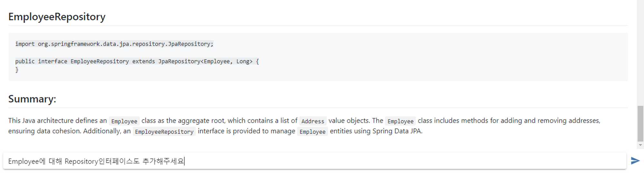
Task: Click the Address inline code tag
Action: coord(313,121)
